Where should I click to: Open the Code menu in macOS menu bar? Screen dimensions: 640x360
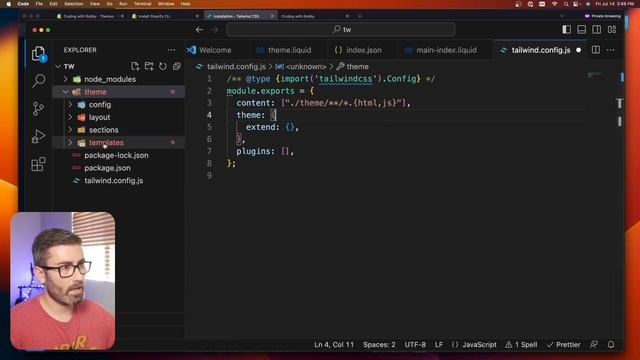23,4
